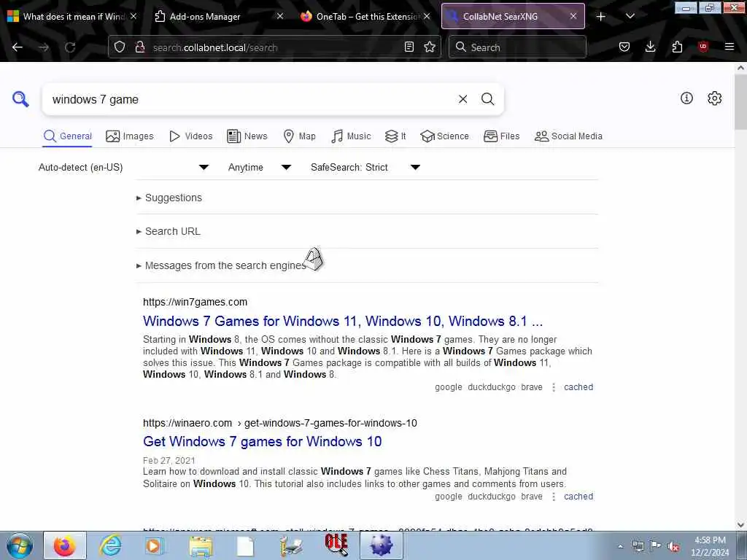Click the browser address bar
Image resolution: width=747 pixels, height=560 pixels.
tap(274, 47)
